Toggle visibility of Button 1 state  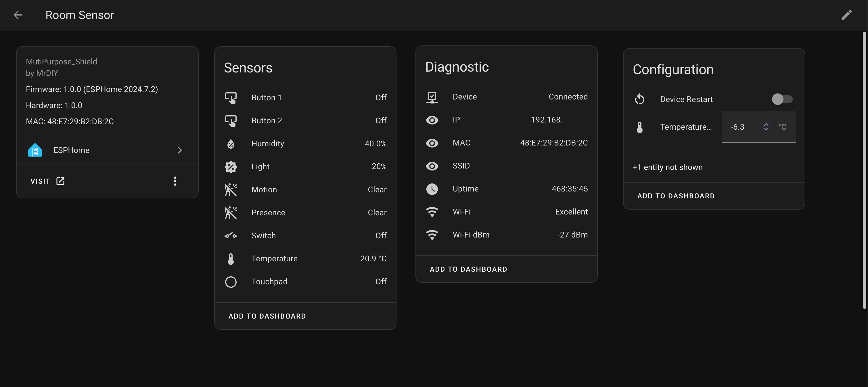pyautogui.click(x=381, y=97)
